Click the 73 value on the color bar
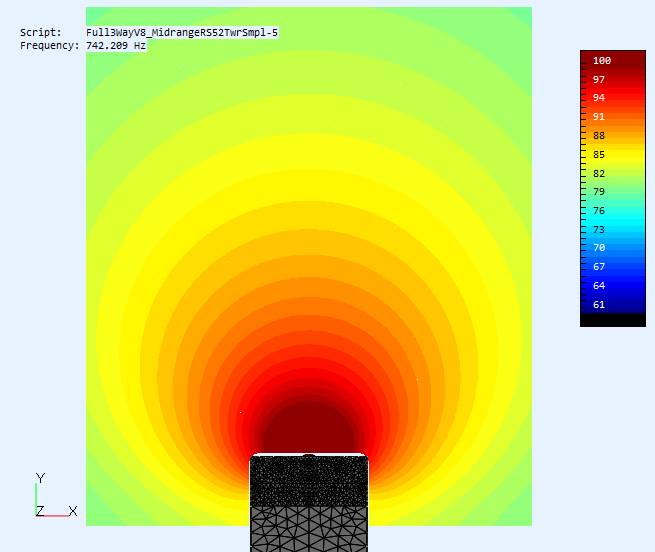This screenshot has width=655, height=552. pyautogui.click(x=599, y=229)
